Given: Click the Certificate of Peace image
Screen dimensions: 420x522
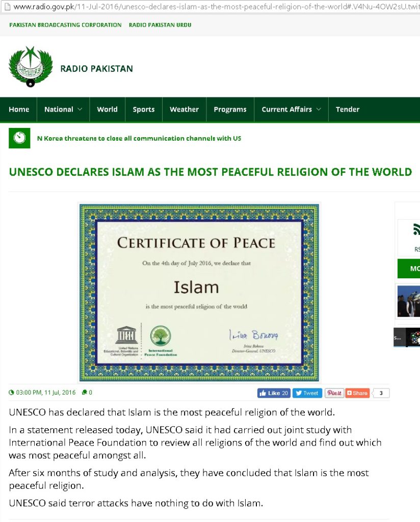Looking at the screenshot, I should [199, 292].
